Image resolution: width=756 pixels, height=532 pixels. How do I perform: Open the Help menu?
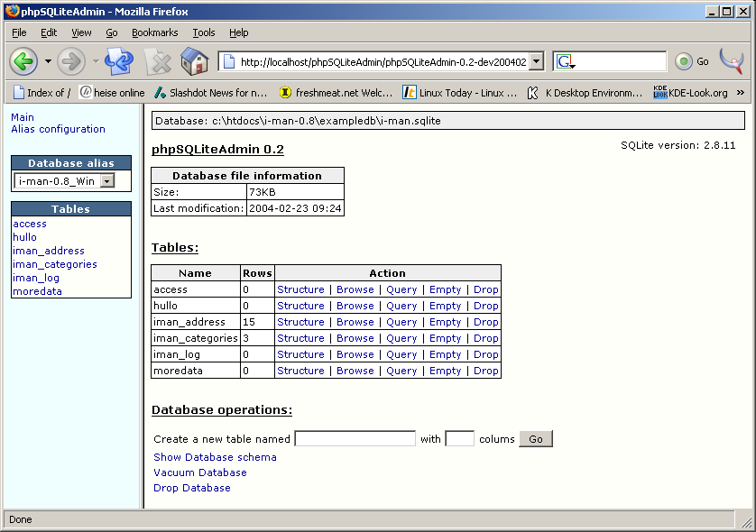pos(239,32)
